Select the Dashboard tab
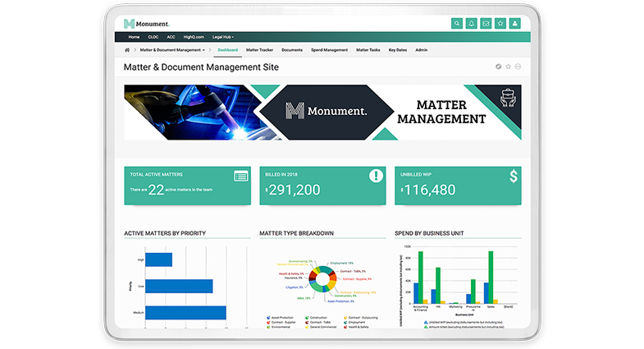 tap(227, 50)
